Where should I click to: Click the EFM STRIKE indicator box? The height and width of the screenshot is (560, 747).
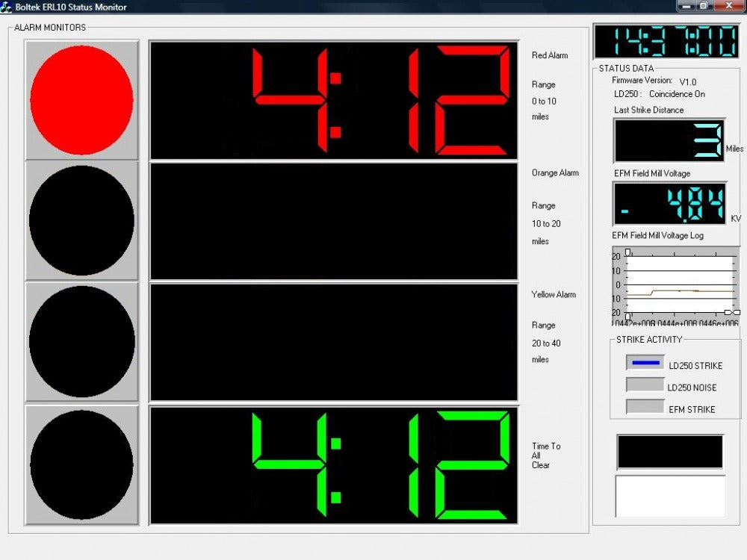click(645, 407)
